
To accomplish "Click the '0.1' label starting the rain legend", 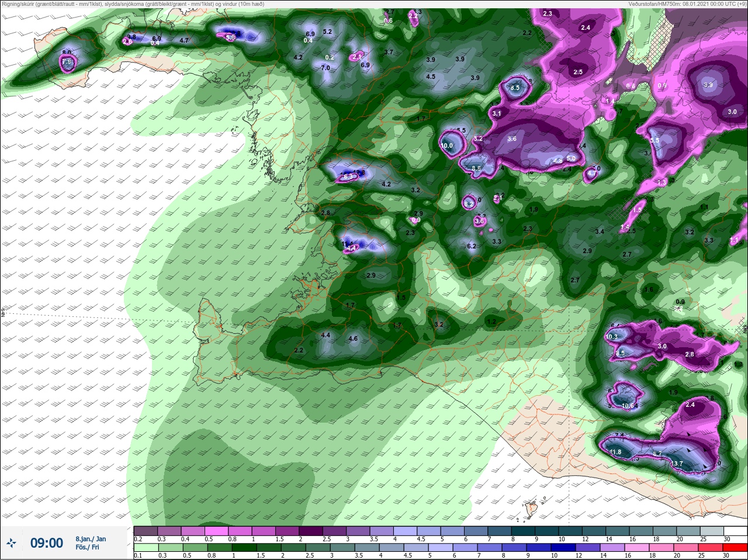I will tap(138, 555).
